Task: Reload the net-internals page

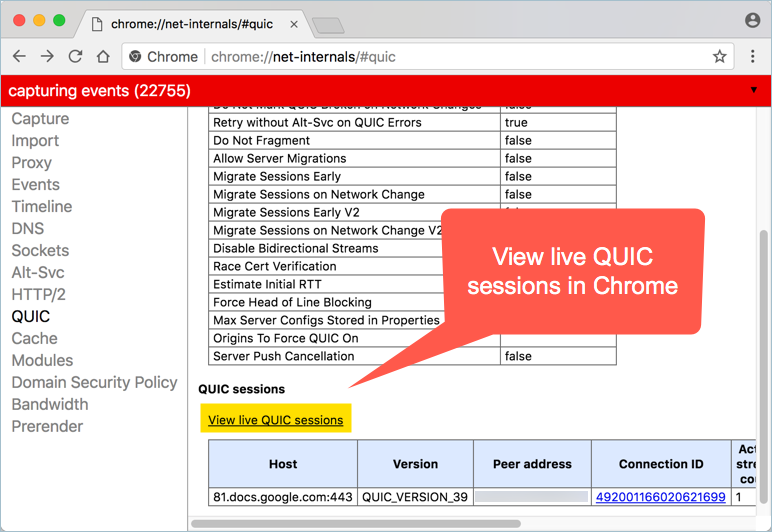Action: click(x=75, y=57)
